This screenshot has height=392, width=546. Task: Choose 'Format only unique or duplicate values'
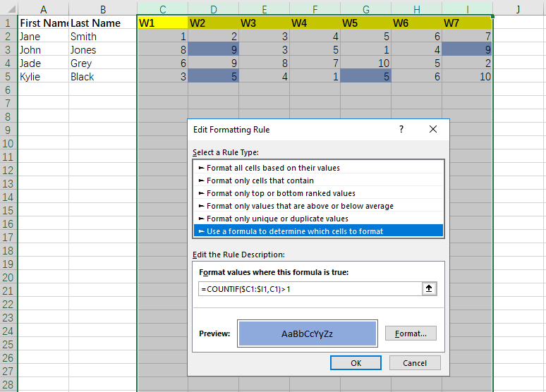click(x=318, y=219)
